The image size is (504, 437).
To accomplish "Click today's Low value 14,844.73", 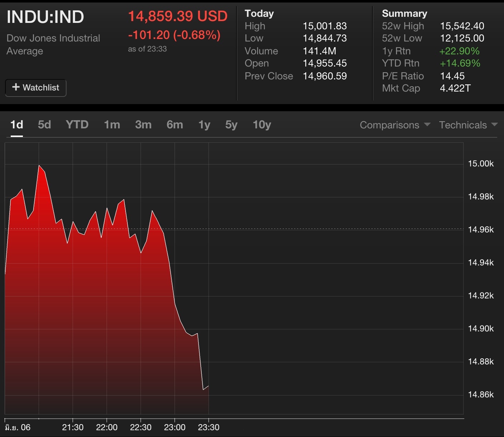I will [325, 38].
